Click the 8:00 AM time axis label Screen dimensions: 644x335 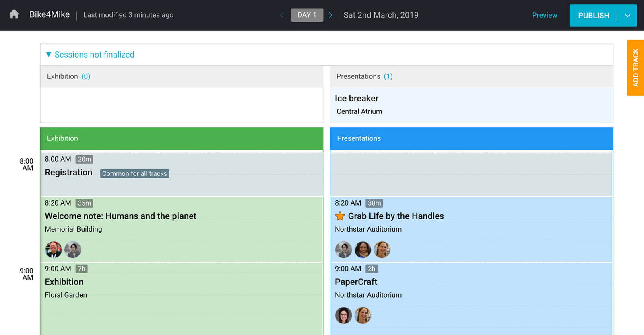(x=27, y=164)
